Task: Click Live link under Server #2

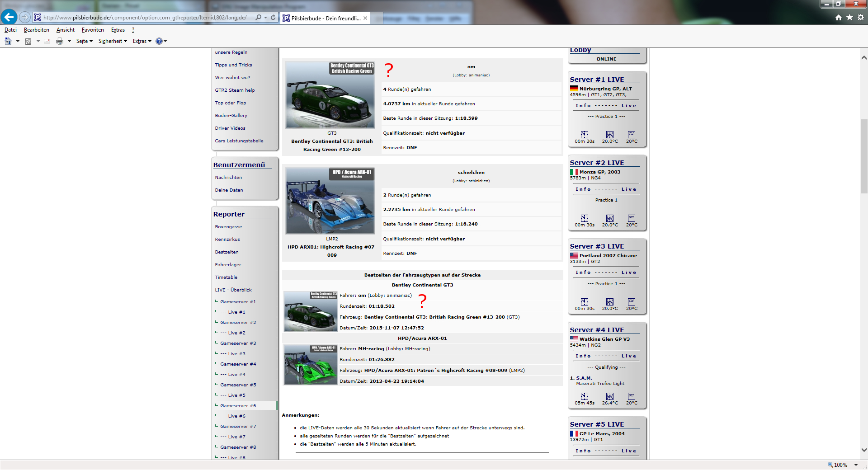Action: 628,189
